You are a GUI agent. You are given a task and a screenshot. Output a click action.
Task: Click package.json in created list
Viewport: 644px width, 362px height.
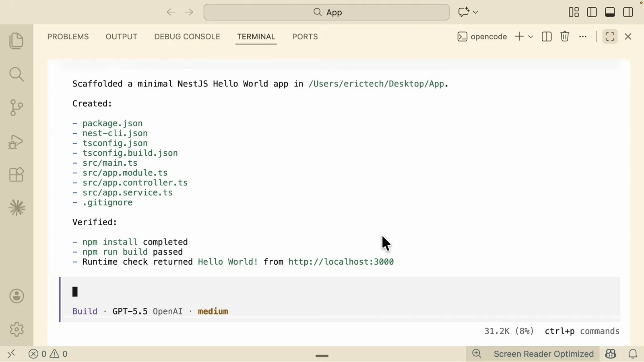tap(112, 123)
